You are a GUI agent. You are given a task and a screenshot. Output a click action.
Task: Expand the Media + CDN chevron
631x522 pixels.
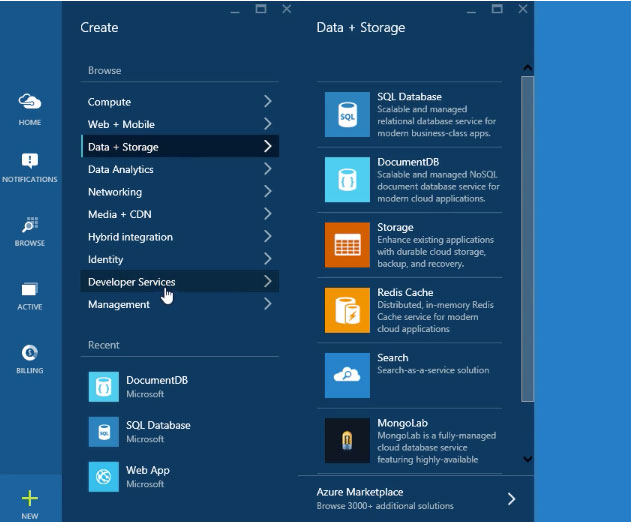click(x=268, y=214)
